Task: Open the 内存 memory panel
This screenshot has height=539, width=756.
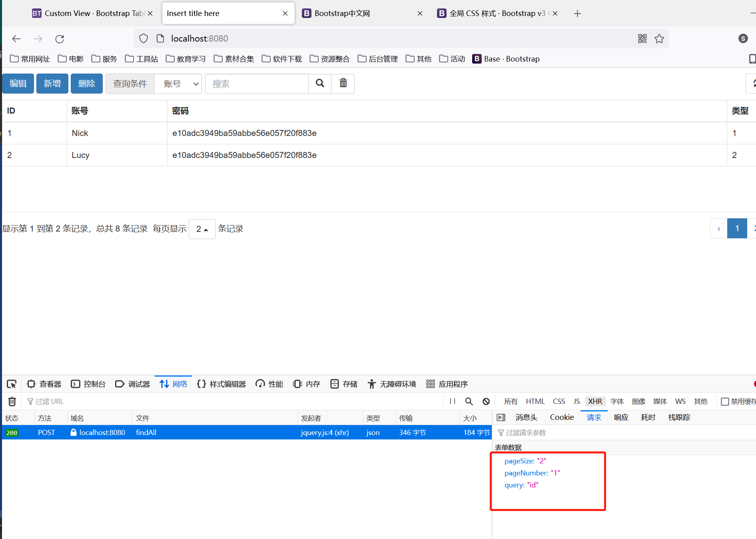Action: 307,384
